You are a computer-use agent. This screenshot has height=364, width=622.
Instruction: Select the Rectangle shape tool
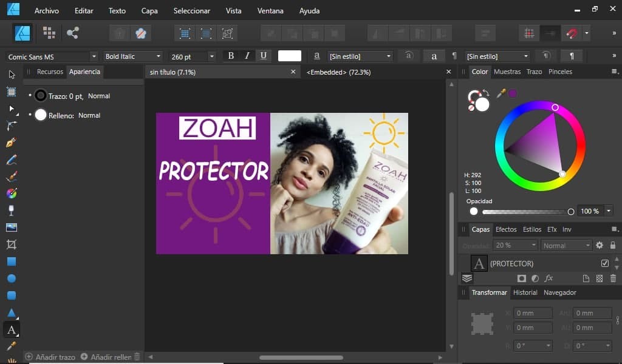point(12,261)
